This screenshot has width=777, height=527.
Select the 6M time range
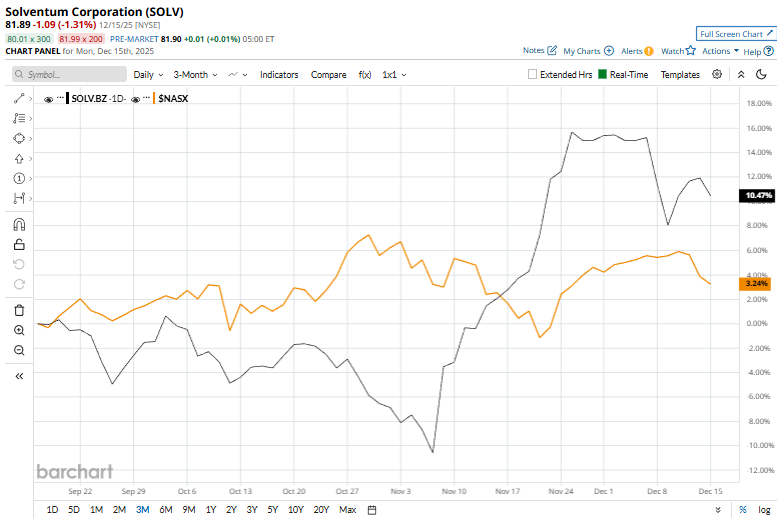pyautogui.click(x=166, y=510)
